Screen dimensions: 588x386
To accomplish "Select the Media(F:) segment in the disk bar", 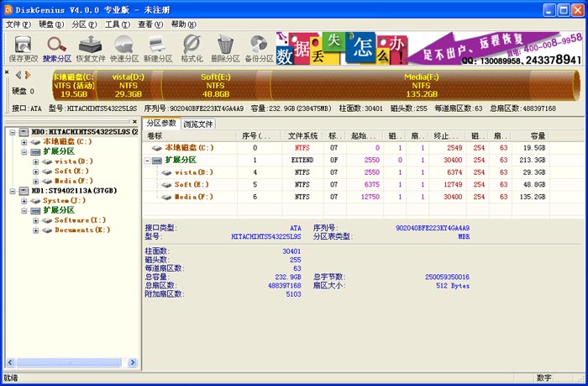I will pos(419,85).
